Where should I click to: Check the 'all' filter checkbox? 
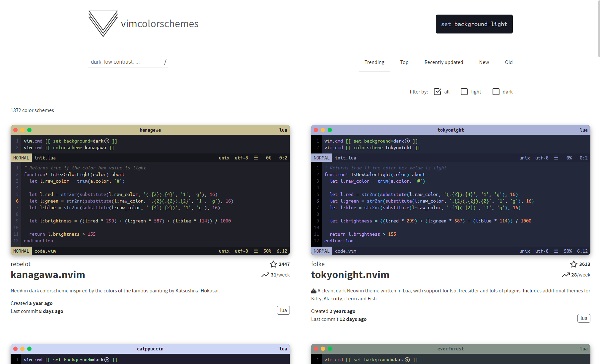point(437,91)
